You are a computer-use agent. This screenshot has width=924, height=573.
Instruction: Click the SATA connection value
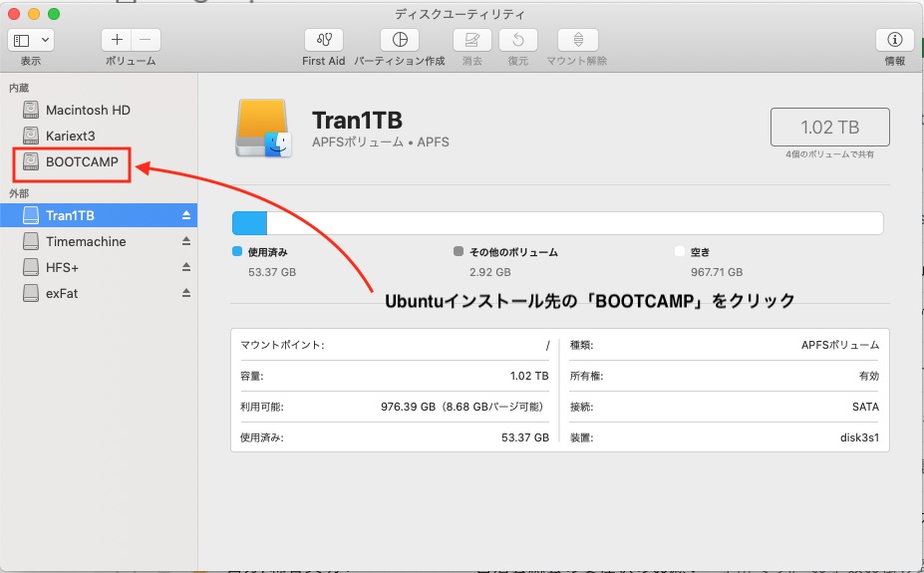(x=865, y=407)
